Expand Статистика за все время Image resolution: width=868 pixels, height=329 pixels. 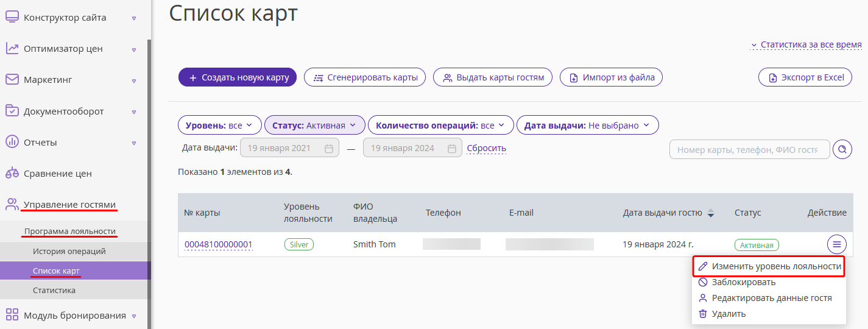coord(806,44)
